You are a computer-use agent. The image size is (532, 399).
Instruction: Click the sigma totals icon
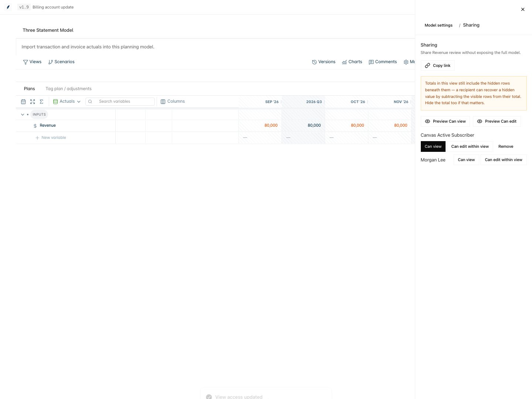[x=41, y=102]
